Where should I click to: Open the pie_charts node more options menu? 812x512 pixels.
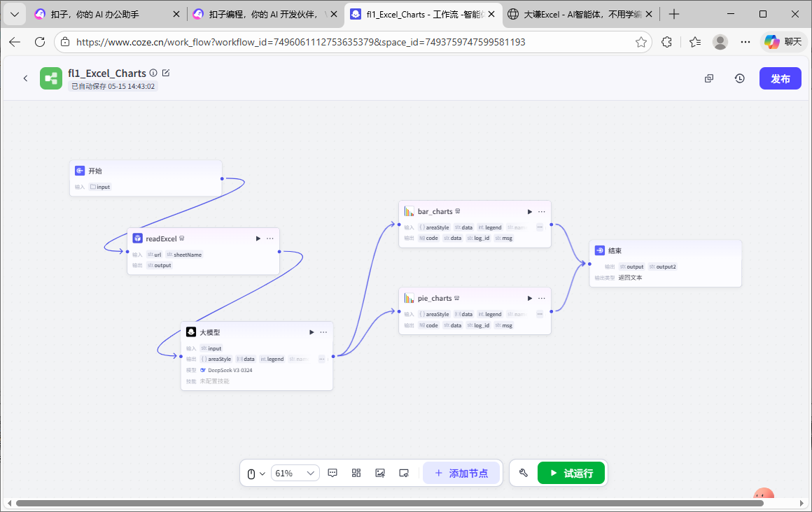(542, 298)
